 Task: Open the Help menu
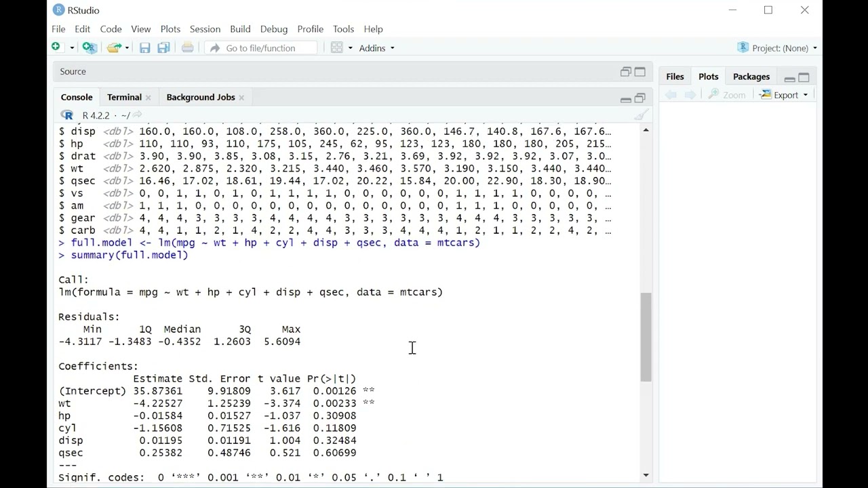tap(373, 29)
